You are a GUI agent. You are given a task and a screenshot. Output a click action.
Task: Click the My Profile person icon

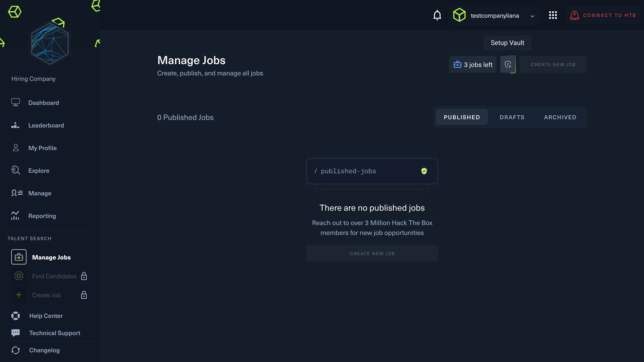[x=16, y=148]
